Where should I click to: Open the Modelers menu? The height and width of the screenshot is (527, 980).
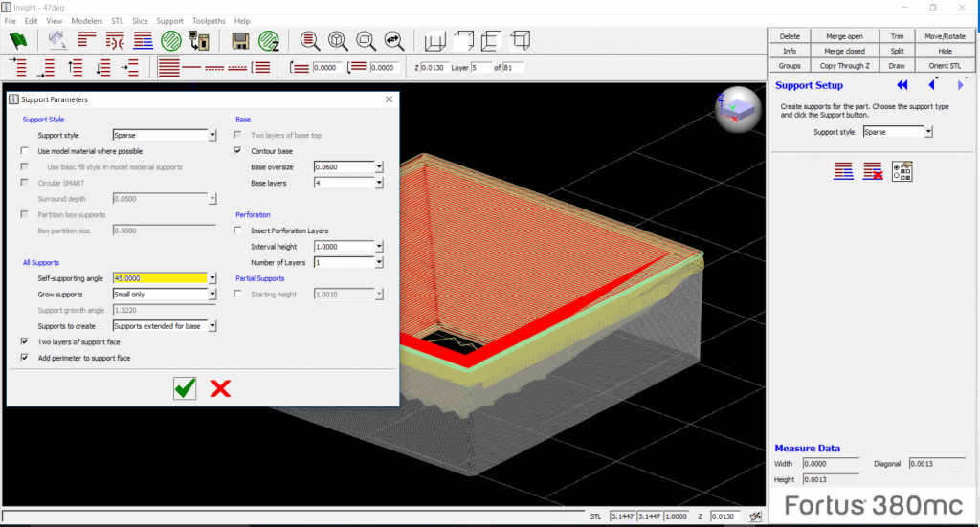pos(86,20)
